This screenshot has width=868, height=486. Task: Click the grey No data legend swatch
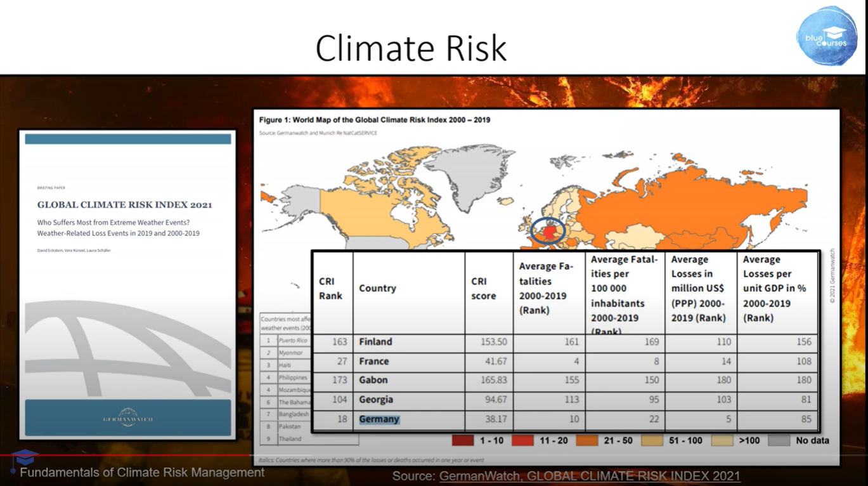[x=779, y=440]
